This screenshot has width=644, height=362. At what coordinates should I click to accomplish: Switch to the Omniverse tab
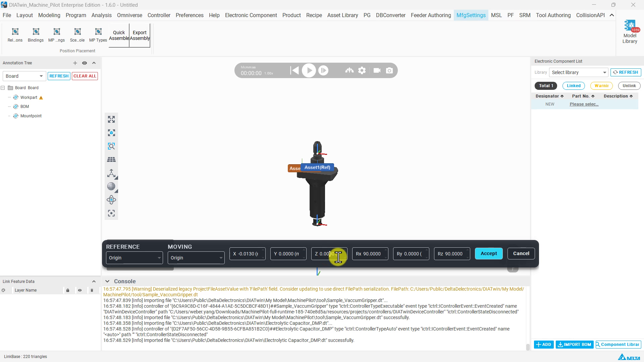[129, 15]
